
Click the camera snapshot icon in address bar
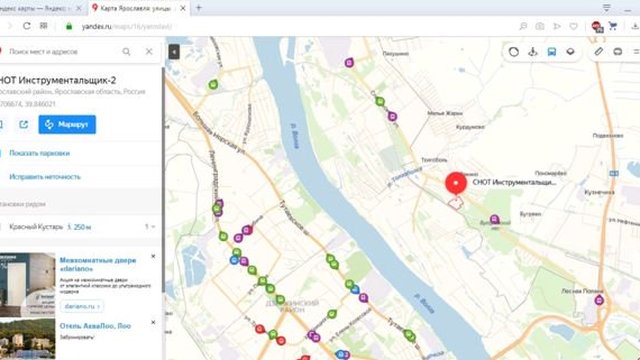tap(540, 26)
